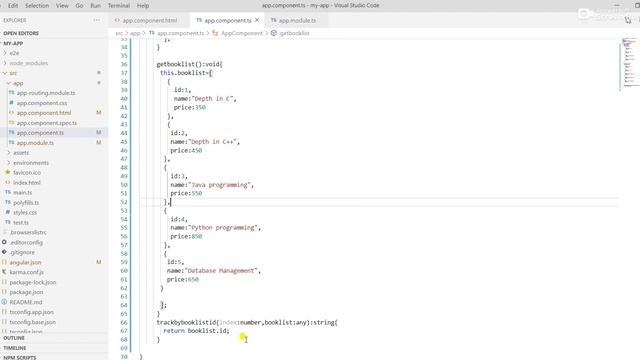Open Explorer more actions ellipsis
The image size is (640, 360).
97,20
